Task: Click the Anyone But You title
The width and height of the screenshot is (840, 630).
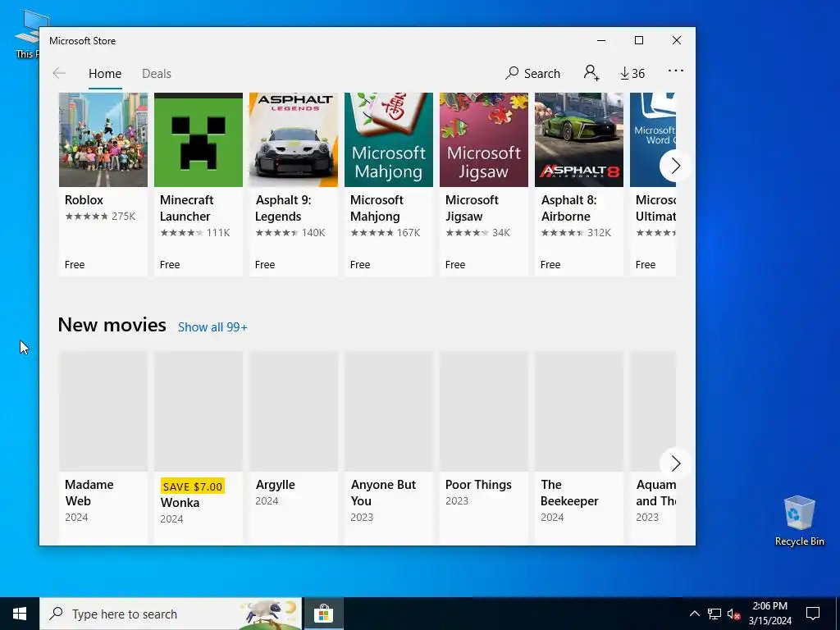Action: pos(383,492)
